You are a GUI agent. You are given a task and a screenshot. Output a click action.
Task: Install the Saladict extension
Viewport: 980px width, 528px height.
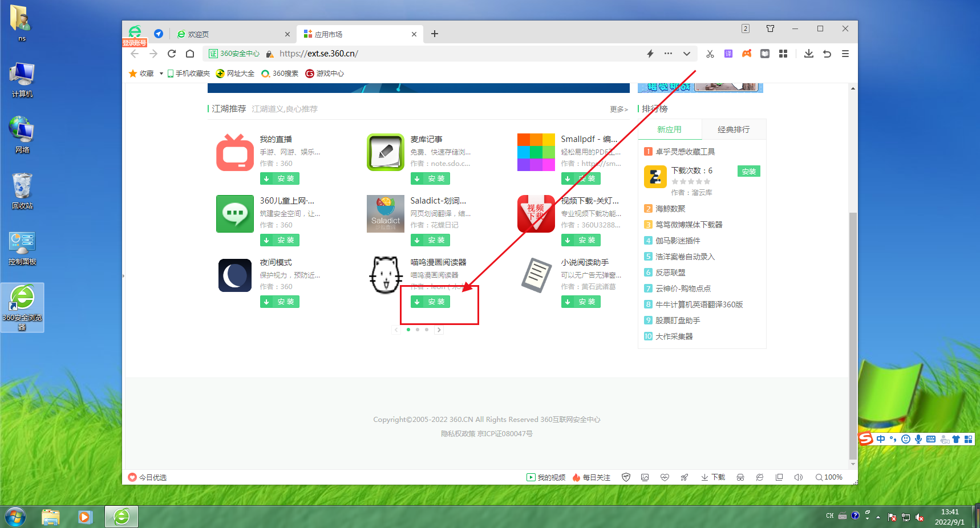pyautogui.click(x=430, y=240)
